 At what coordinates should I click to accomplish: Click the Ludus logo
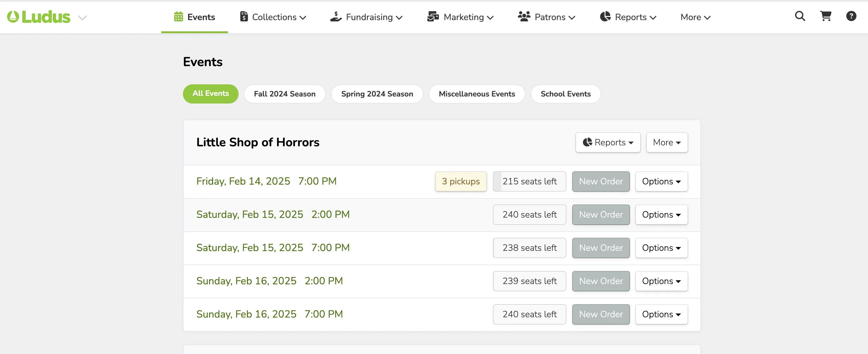(38, 17)
